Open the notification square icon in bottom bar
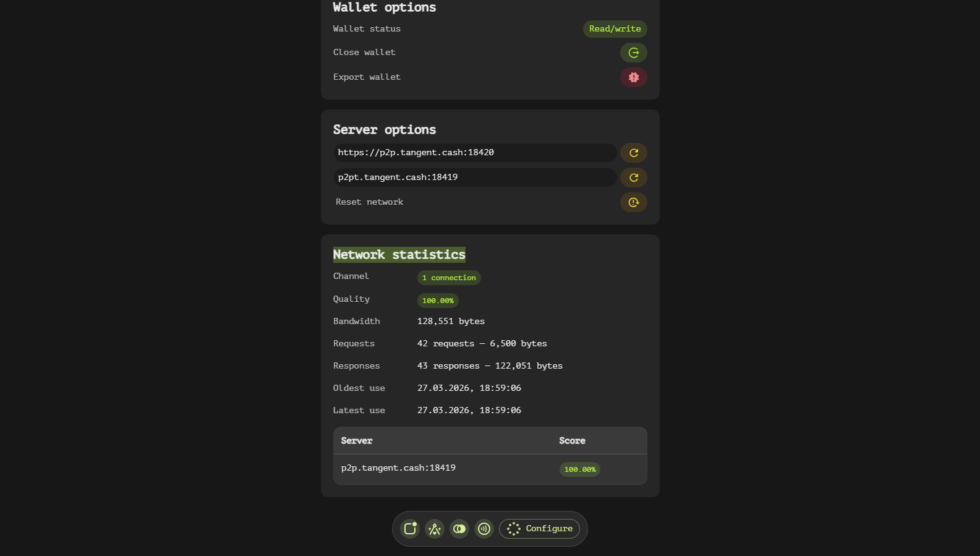 pyautogui.click(x=410, y=529)
